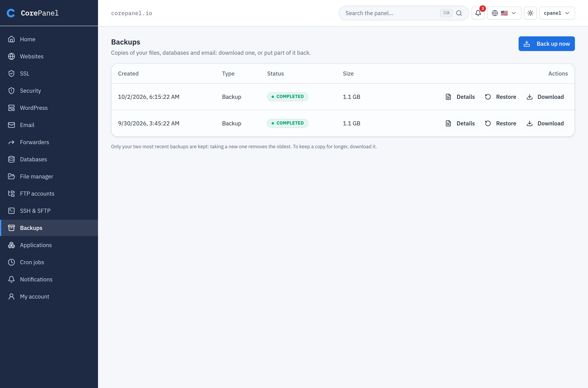Image resolution: width=588 pixels, height=388 pixels.
Task: Click the Cron jobs clock icon
Action: (x=11, y=262)
